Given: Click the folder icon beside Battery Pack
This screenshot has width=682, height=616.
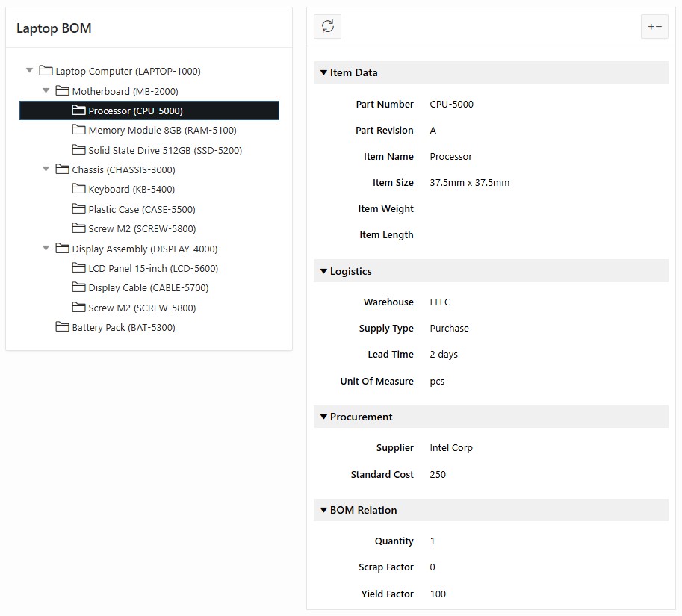Looking at the screenshot, I should 62,327.
